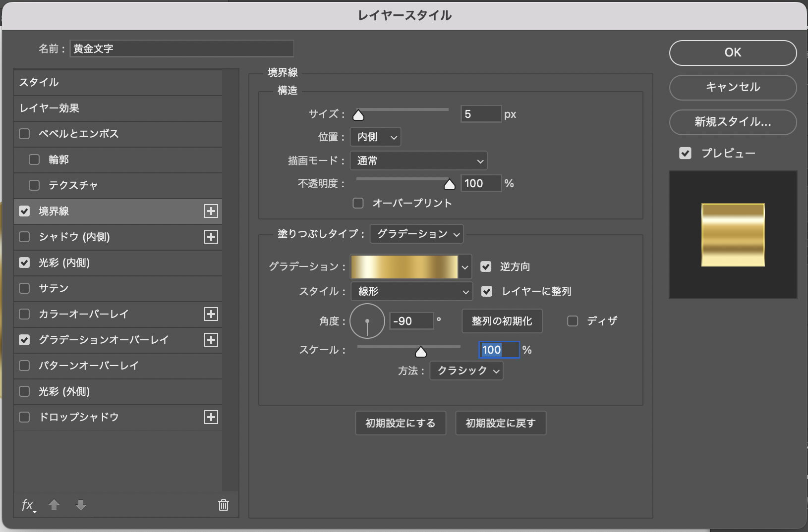Screen dimensions: 808x532
Task: Click the angle dial control
Action: [367, 321]
